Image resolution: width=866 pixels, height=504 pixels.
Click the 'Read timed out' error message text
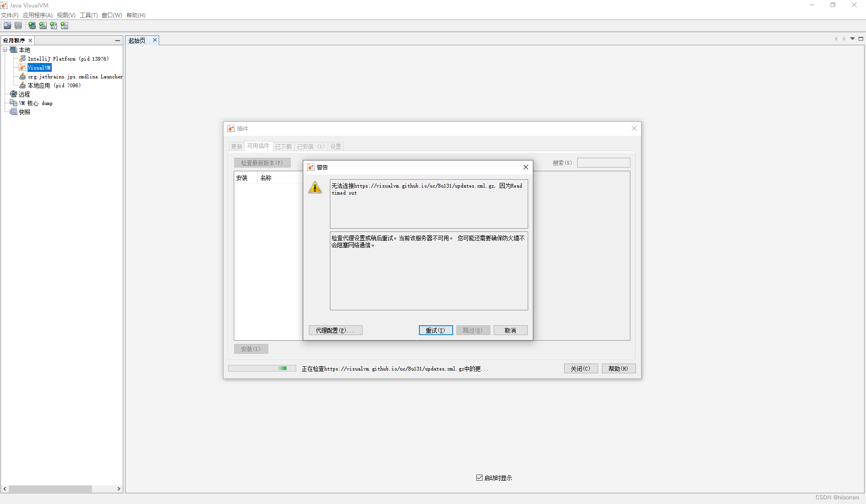click(427, 189)
